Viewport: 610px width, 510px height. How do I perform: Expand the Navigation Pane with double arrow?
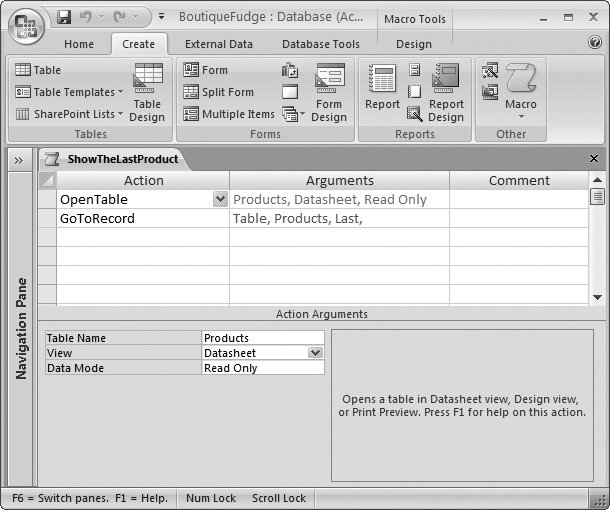pyautogui.click(x=19, y=159)
